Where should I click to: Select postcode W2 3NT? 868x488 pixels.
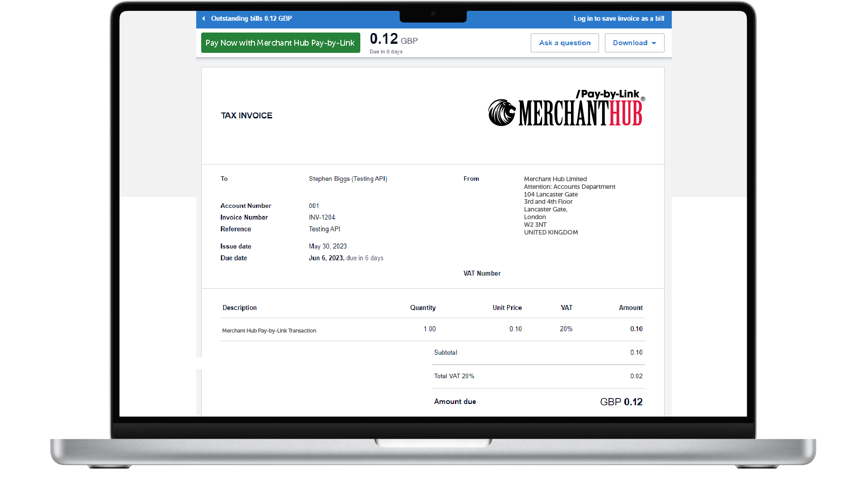coord(535,225)
